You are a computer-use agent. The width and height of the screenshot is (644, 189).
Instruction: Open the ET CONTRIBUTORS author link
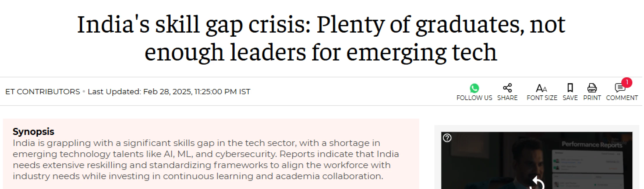pos(43,92)
